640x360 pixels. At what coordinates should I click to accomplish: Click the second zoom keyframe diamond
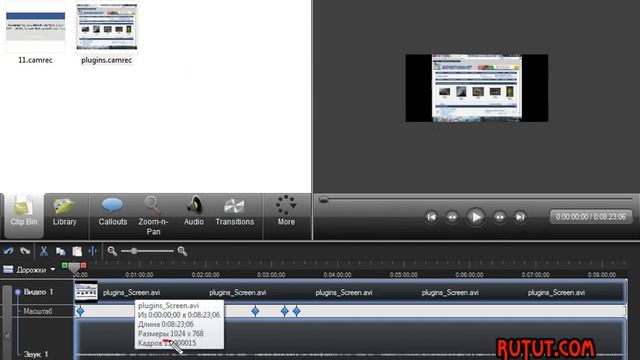point(255,311)
